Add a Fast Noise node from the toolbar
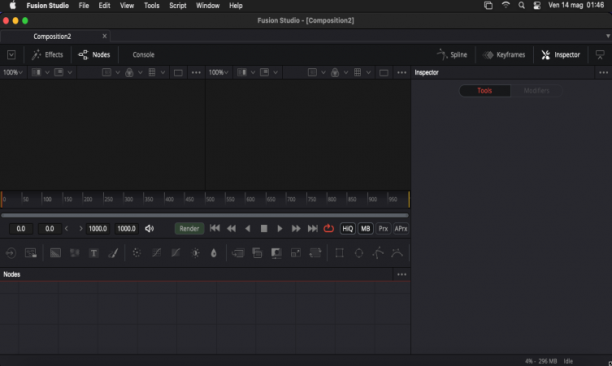Image resolution: width=612 pixels, height=366 pixels. point(75,253)
